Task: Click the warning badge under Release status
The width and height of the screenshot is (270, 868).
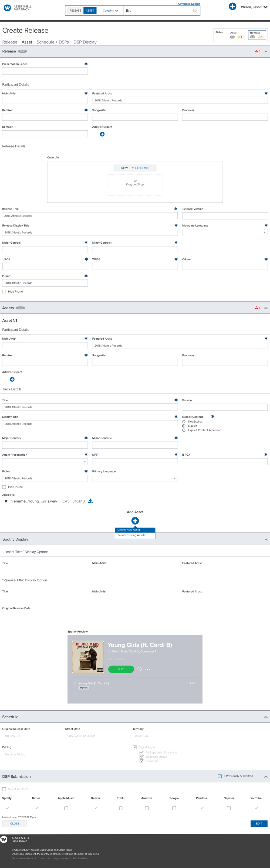Action: pyautogui.click(x=260, y=37)
